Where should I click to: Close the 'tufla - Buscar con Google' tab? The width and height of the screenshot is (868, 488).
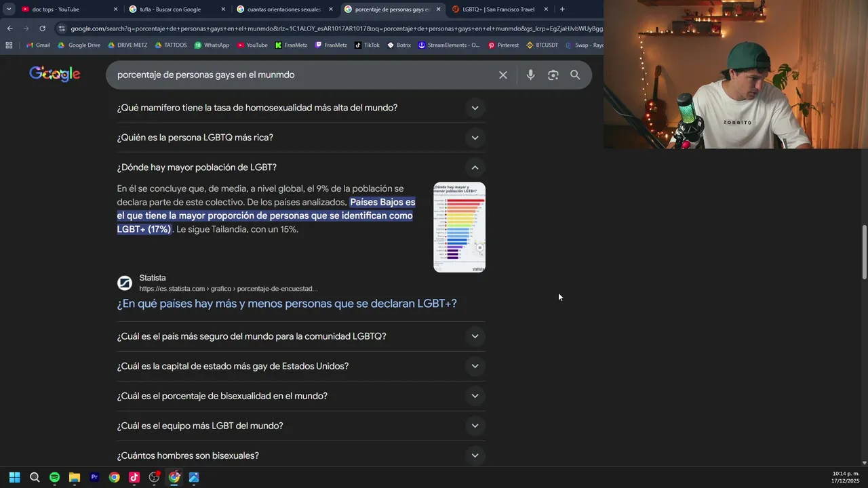[223, 9]
